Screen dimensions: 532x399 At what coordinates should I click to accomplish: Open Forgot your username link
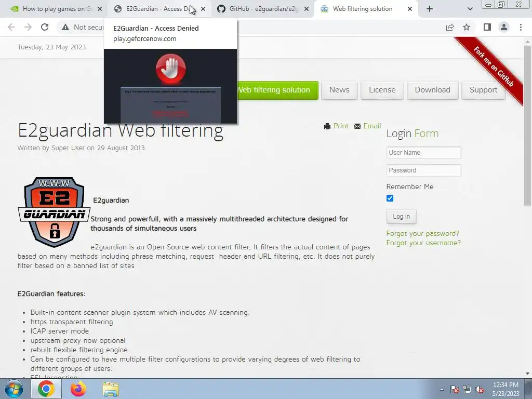point(423,243)
